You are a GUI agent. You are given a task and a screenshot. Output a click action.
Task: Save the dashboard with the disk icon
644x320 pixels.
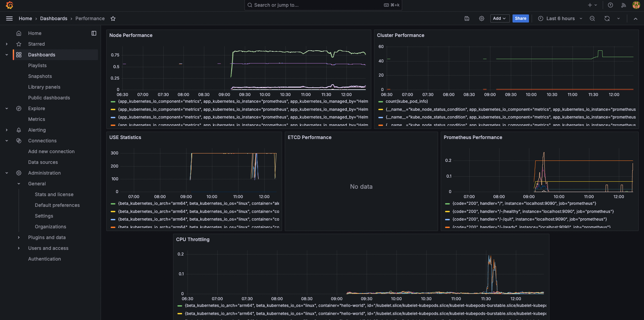click(x=467, y=18)
